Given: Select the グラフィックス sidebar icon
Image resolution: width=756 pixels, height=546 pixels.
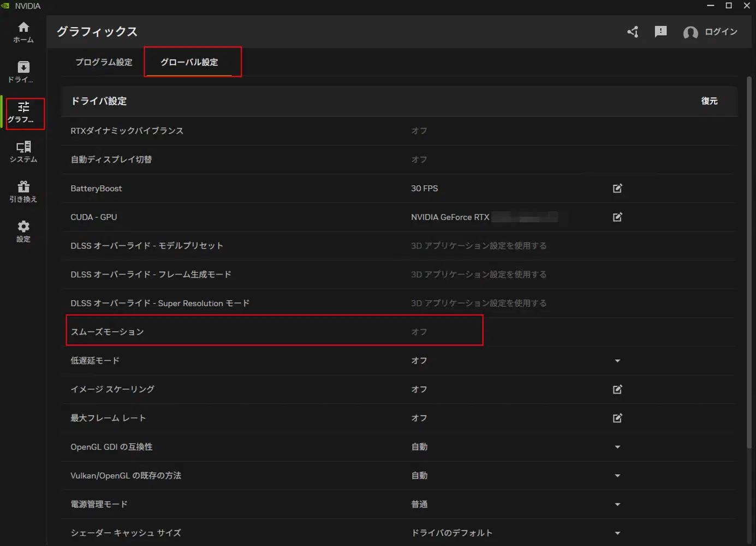Looking at the screenshot, I should pos(23,112).
